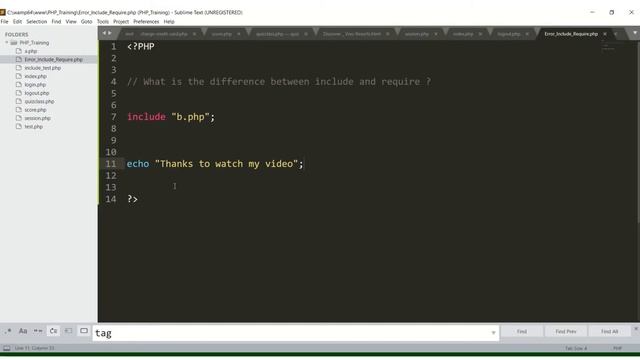Open the Edit menu

click(17, 22)
